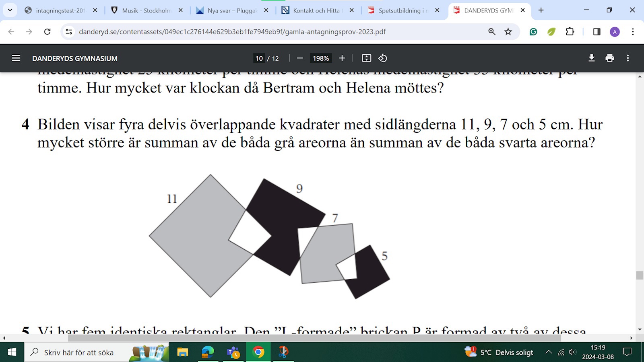Bookmark this page with the star icon
This screenshot has height=362, width=644.
[508, 32]
